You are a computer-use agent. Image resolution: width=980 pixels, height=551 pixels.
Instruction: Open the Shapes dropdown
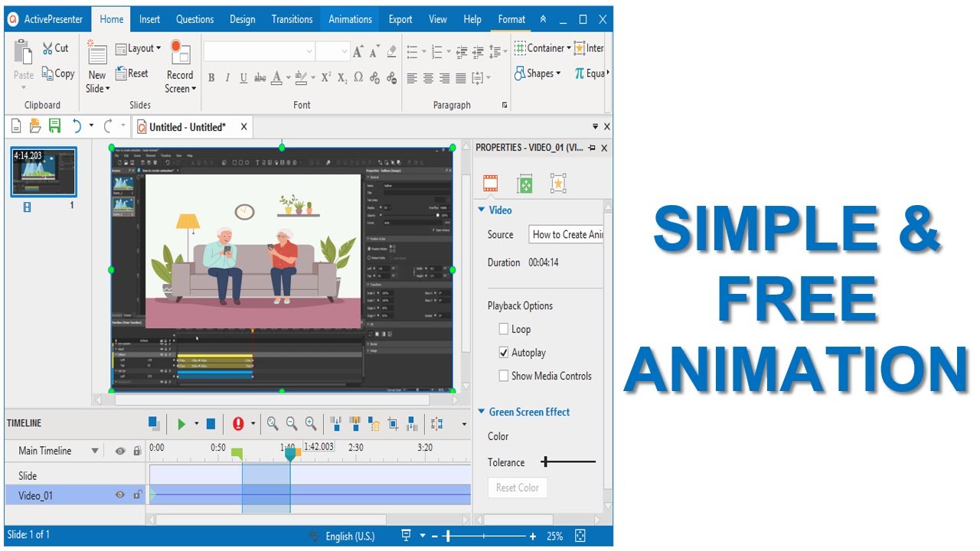(538, 73)
